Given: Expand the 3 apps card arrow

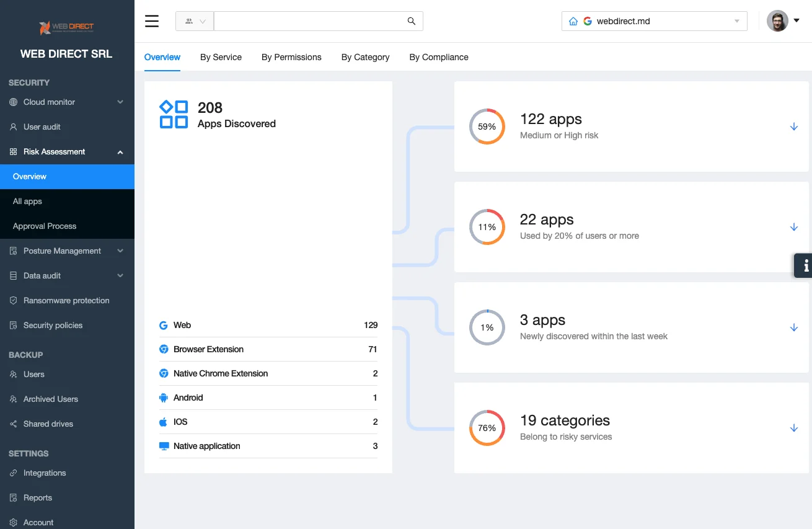Looking at the screenshot, I should 794,327.
